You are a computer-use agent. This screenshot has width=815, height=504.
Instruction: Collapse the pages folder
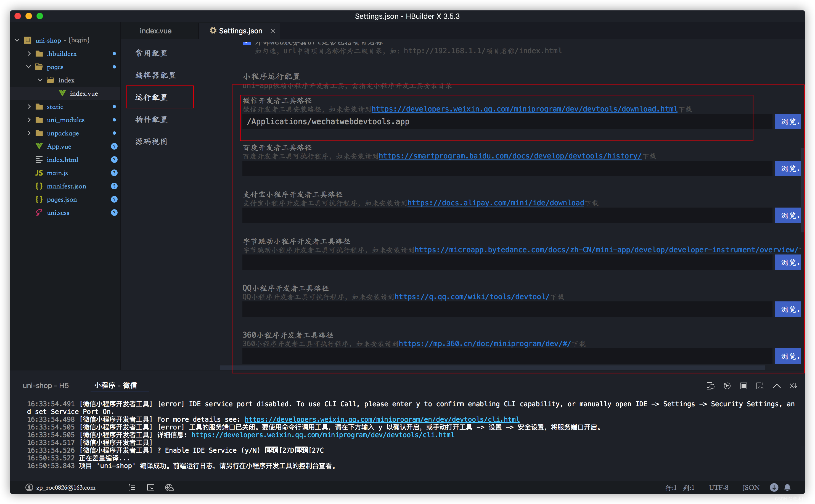click(x=29, y=67)
